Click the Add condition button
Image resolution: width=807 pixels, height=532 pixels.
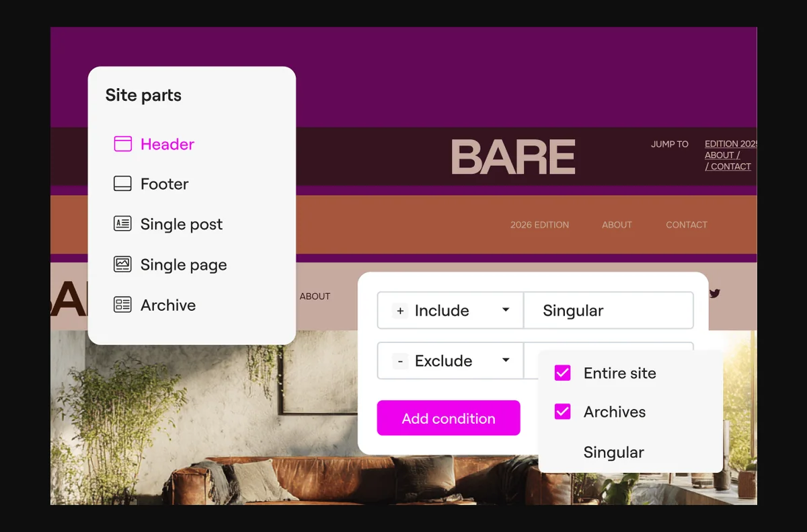coord(449,418)
